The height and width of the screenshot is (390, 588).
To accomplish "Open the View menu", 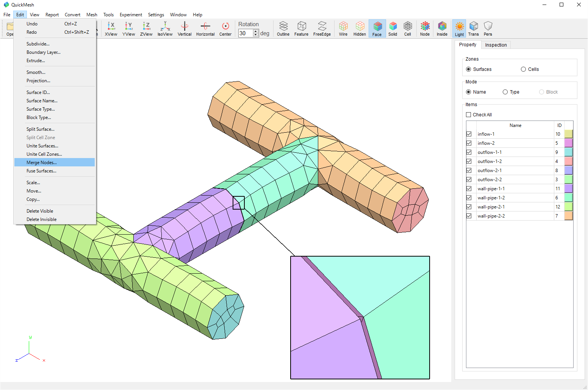I will coord(34,15).
